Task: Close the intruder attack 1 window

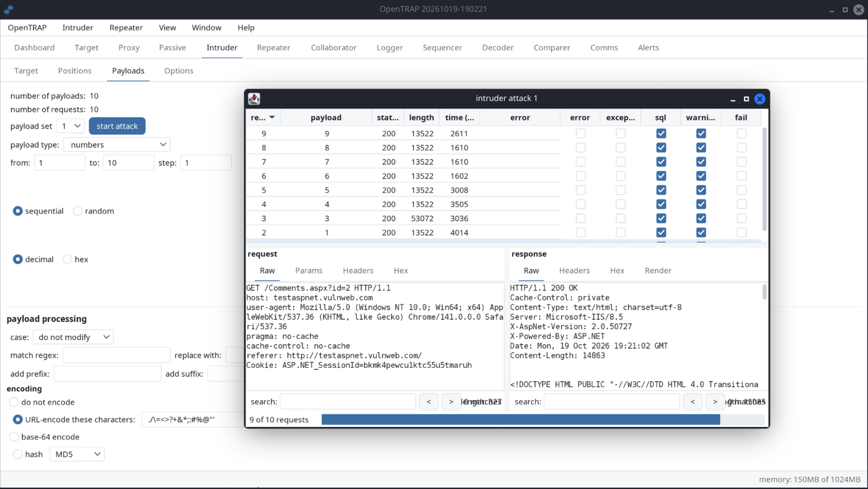Action: (760, 99)
